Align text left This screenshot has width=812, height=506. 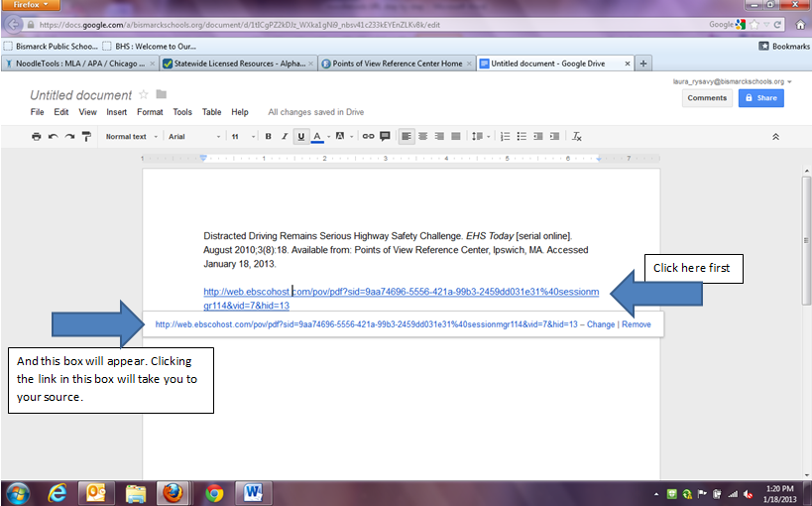coord(406,136)
